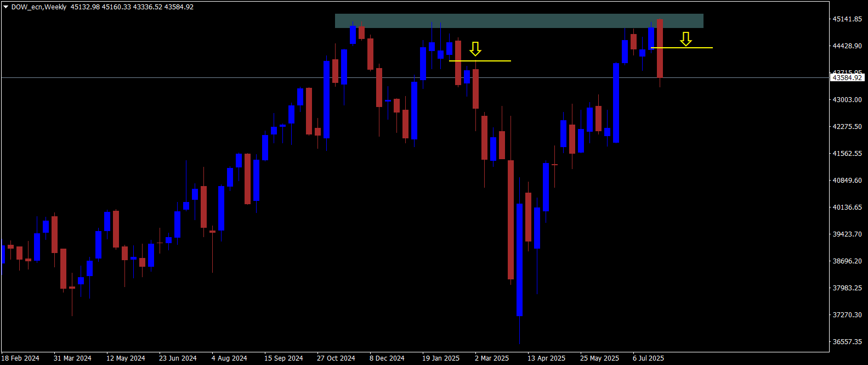This screenshot has height=365, width=868.
Task: Click the 8 Dec 2024 date label
Action: (x=387, y=358)
